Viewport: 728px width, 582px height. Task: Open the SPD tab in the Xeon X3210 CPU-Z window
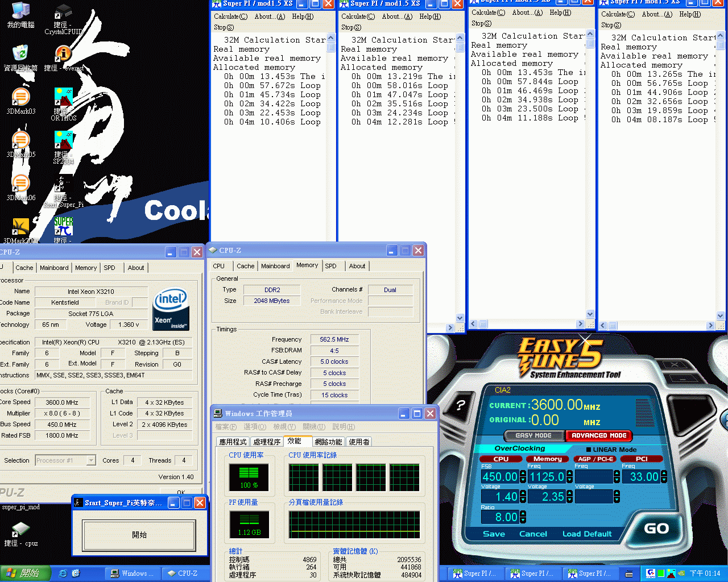[109, 268]
